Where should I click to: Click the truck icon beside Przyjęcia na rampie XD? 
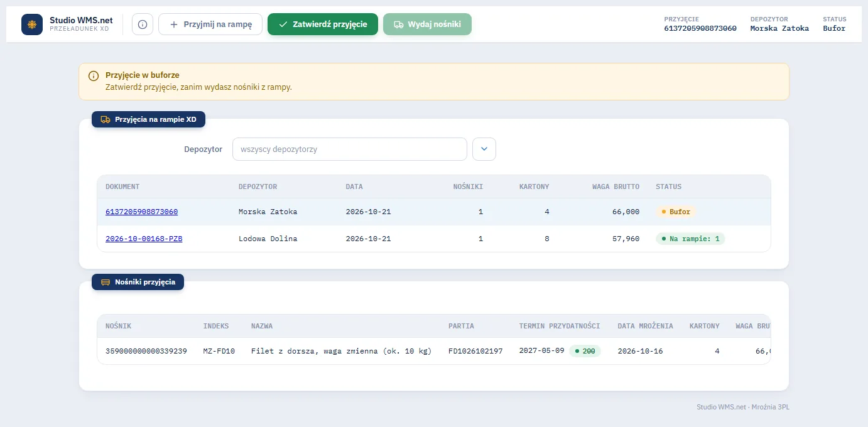click(106, 119)
